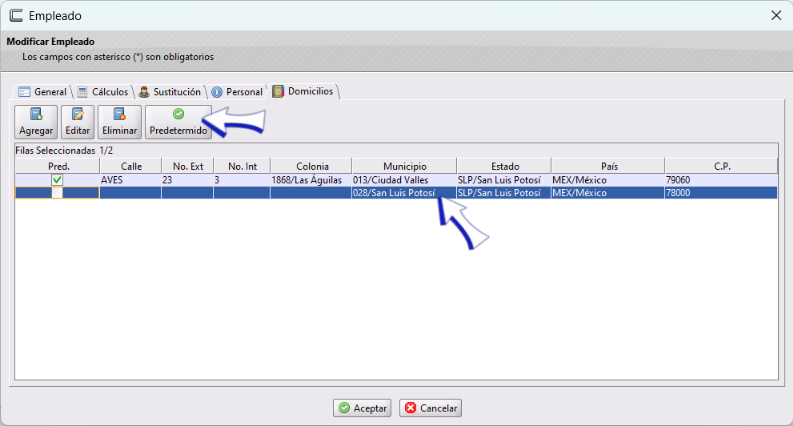Sort by the Calle column header
This screenshot has height=426, width=793.
pos(130,166)
